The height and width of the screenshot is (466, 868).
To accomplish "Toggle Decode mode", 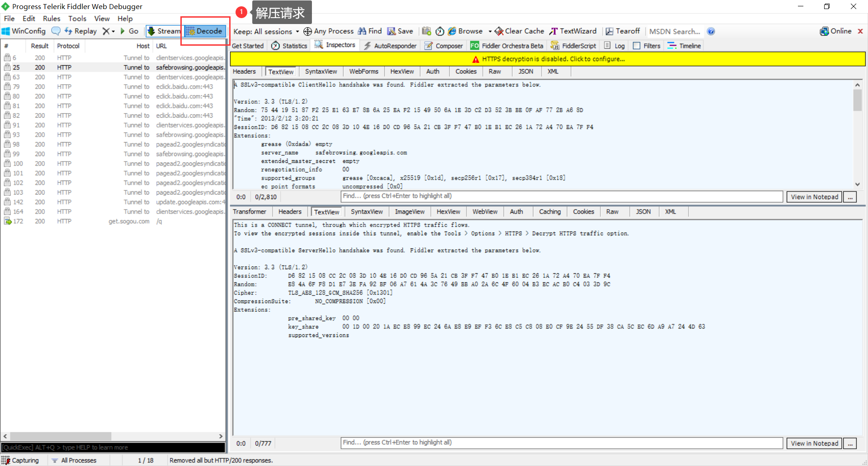I will (205, 31).
